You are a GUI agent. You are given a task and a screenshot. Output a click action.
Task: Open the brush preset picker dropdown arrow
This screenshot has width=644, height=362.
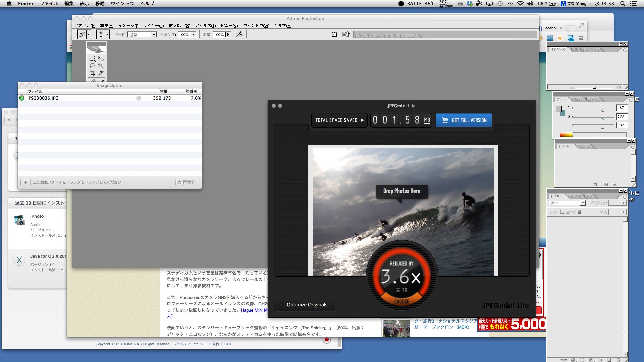tap(107, 34)
